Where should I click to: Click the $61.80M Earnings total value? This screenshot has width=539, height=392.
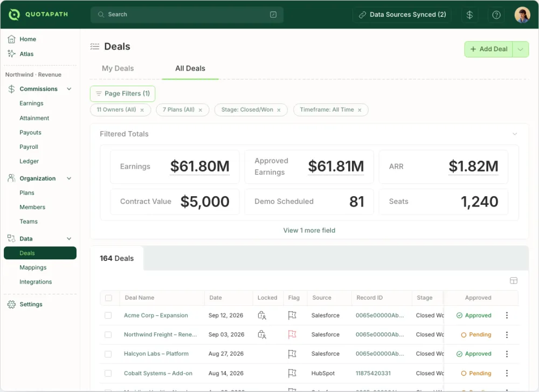pos(200,167)
